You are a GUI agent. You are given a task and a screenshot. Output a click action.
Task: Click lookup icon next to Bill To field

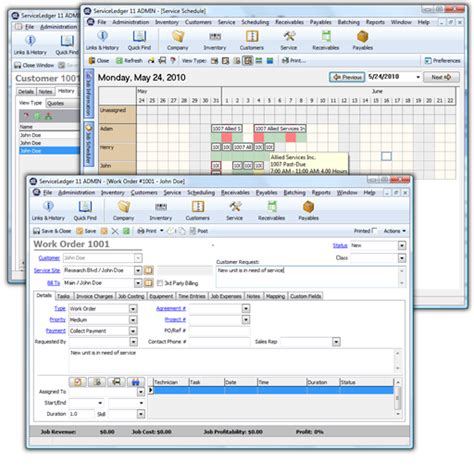pyautogui.click(x=149, y=283)
